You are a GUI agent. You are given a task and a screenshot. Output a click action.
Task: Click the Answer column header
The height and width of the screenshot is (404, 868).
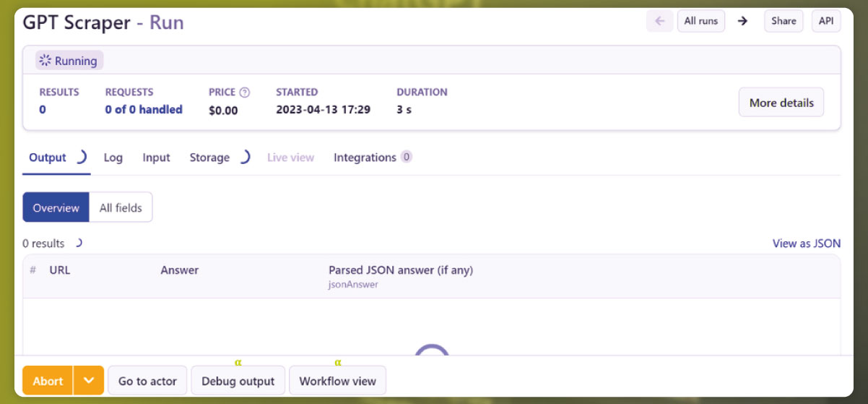(x=180, y=270)
